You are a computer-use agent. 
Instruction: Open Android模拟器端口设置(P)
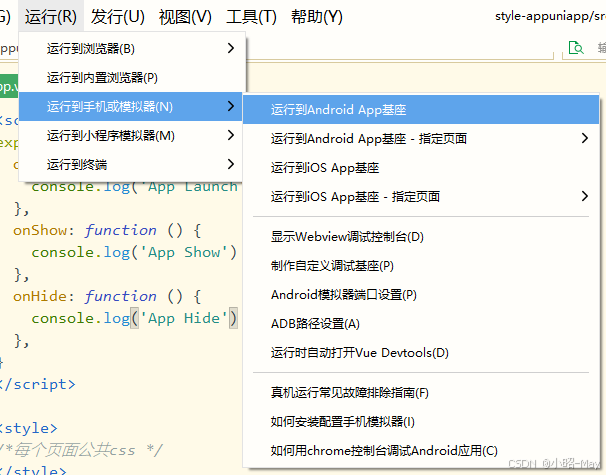pos(421,295)
